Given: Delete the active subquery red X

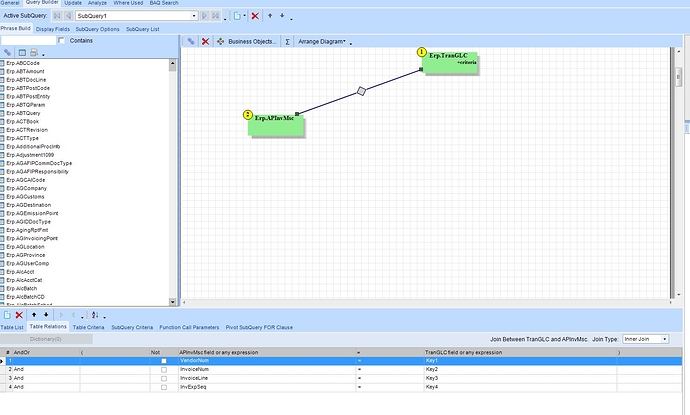Looking at the screenshot, I should [255, 16].
